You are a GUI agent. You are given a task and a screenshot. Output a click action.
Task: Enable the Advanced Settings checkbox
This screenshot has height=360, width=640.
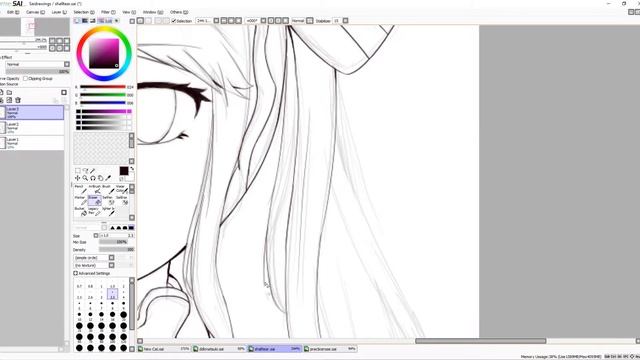coord(76,273)
